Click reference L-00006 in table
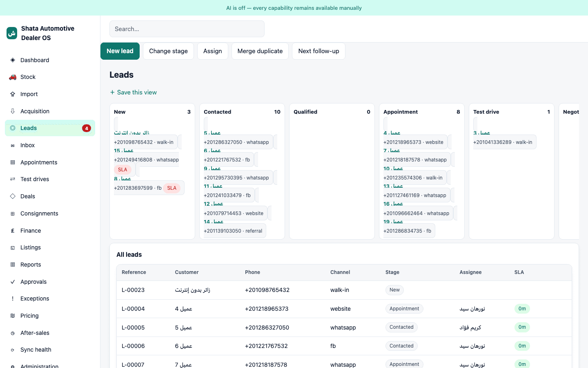This screenshot has width=588, height=368. click(x=133, y=346)
